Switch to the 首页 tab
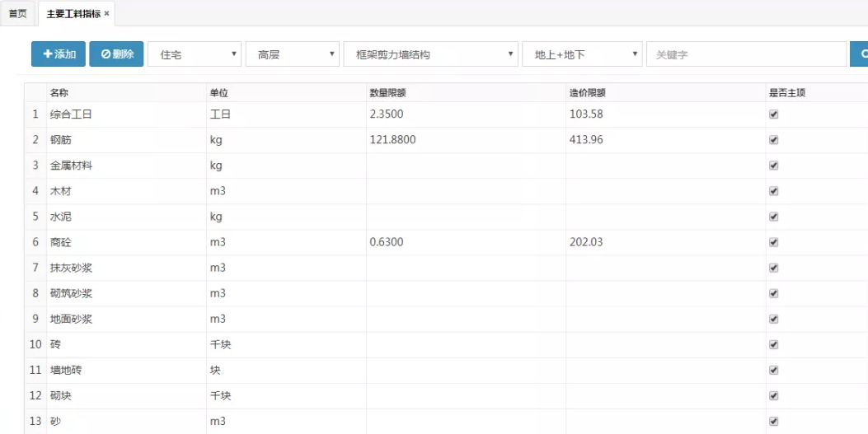 [17, 14]
